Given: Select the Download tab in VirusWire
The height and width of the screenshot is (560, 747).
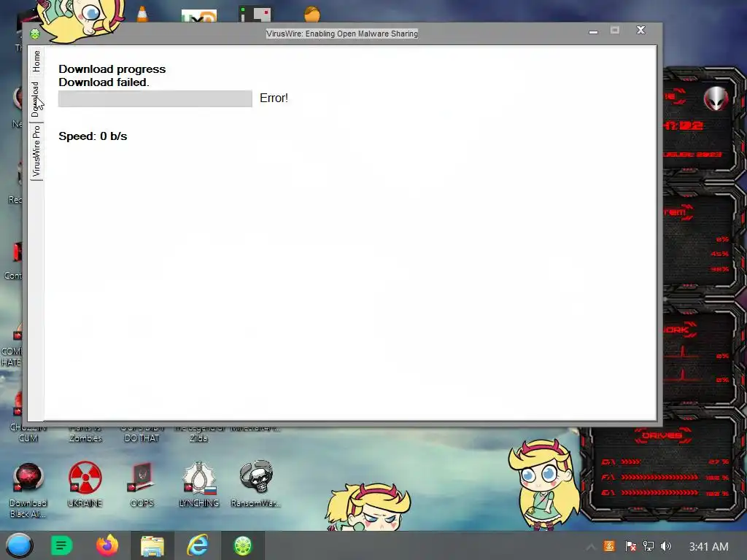Looking at the screenshot, I should [x=36, y=99].
